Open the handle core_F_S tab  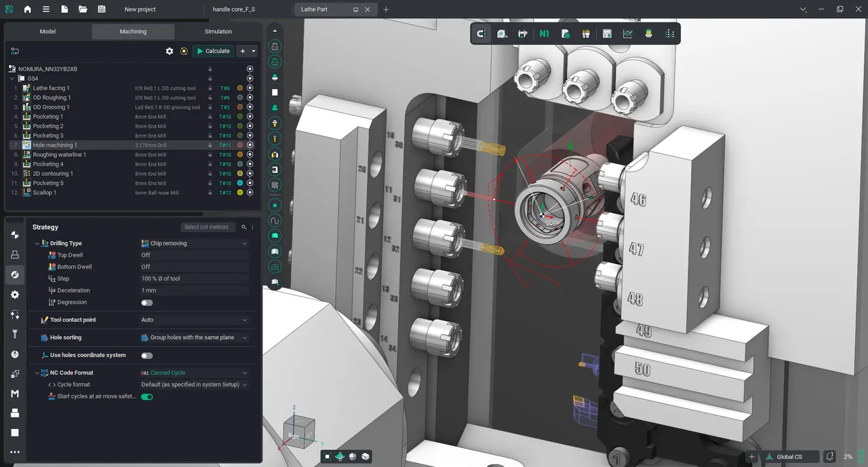tap(234, 10)
